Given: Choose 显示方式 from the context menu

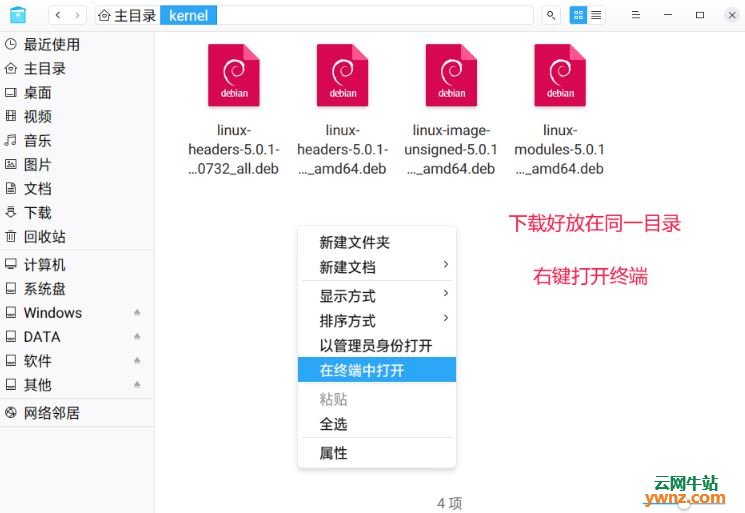Looking at the screenshot, I should (x=377, y=296).
